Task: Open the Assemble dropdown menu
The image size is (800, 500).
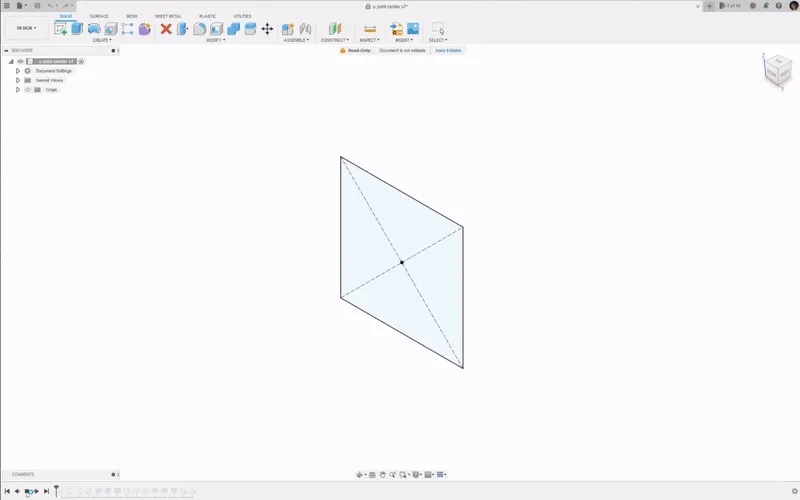Action: (x=296, y=40)
